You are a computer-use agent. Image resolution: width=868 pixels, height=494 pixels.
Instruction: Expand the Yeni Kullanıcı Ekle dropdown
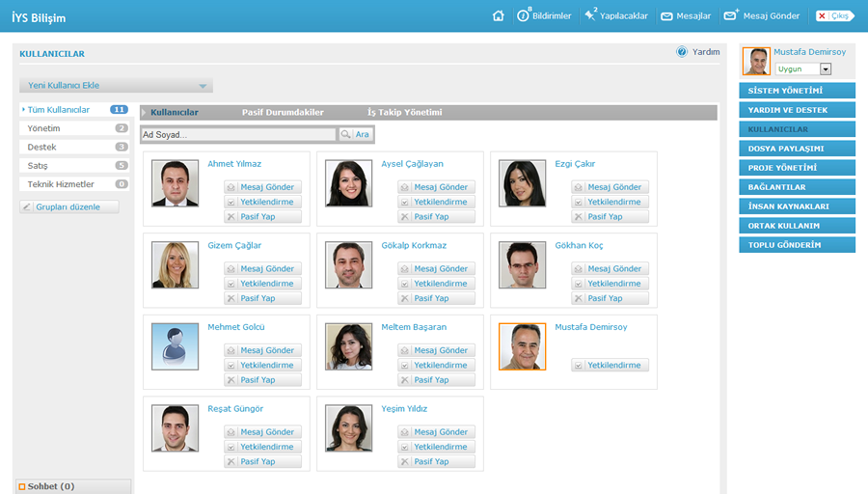click(x=203, y=86)
